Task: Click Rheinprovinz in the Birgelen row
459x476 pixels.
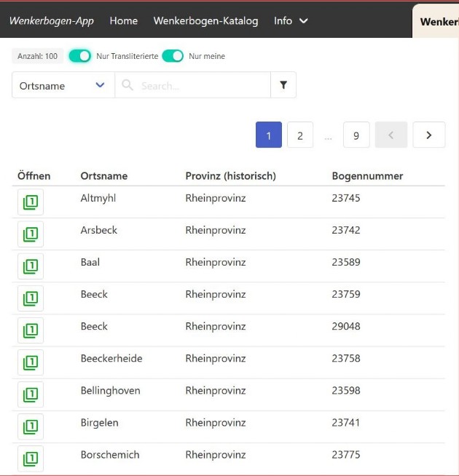Action: point(216,423)
